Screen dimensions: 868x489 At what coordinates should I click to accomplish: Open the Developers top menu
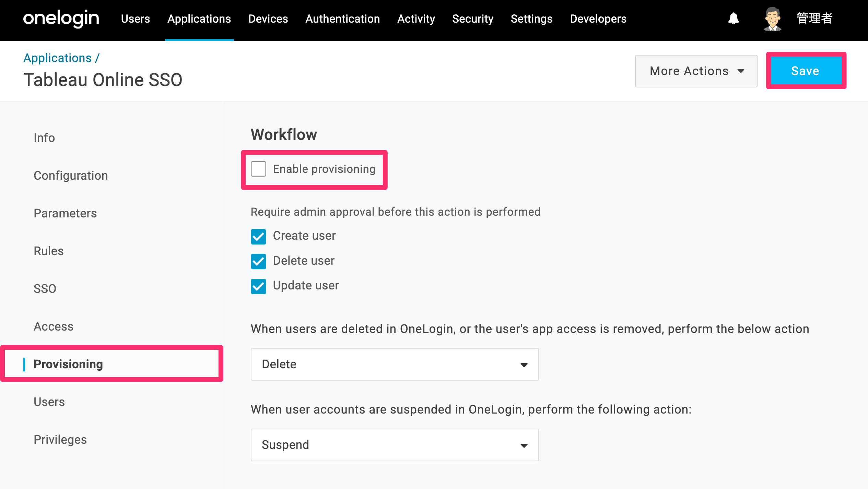pos(598,19)
